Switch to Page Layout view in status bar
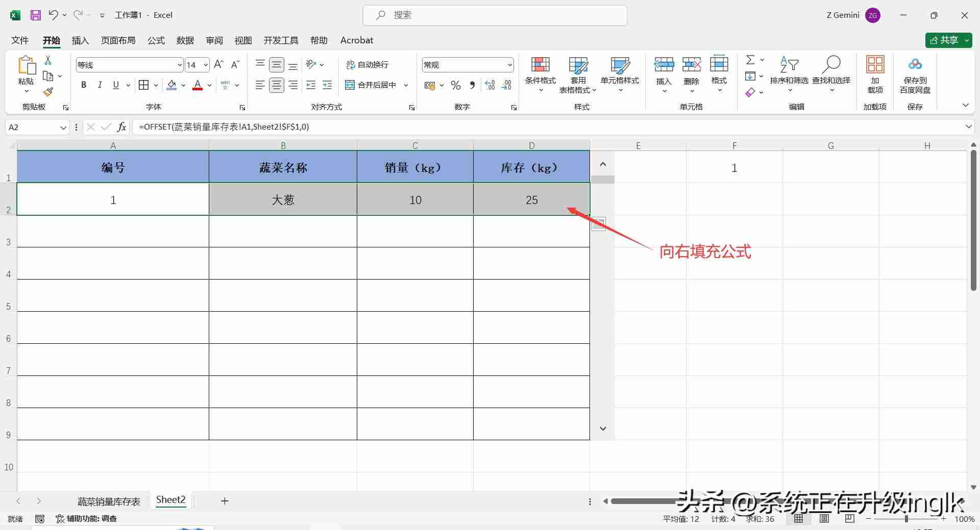 coord(824,519)
